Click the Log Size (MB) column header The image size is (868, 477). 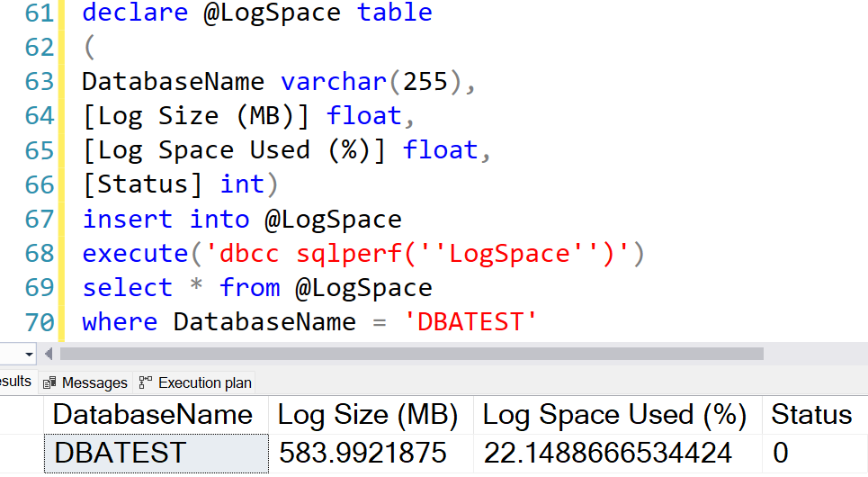(371, 415)
